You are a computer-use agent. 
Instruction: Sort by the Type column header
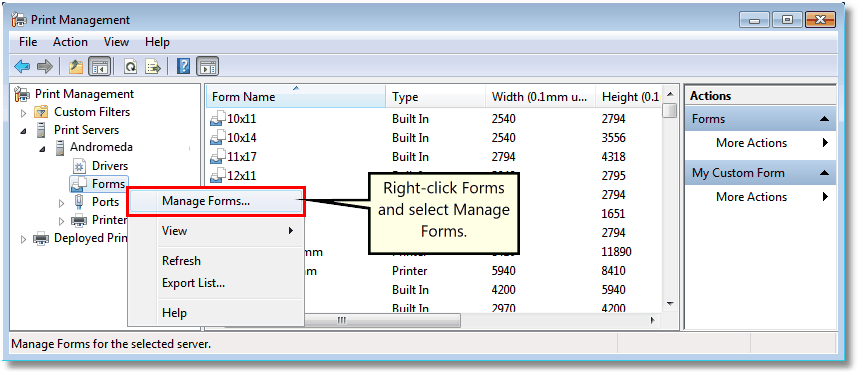(x=436, y=96)
